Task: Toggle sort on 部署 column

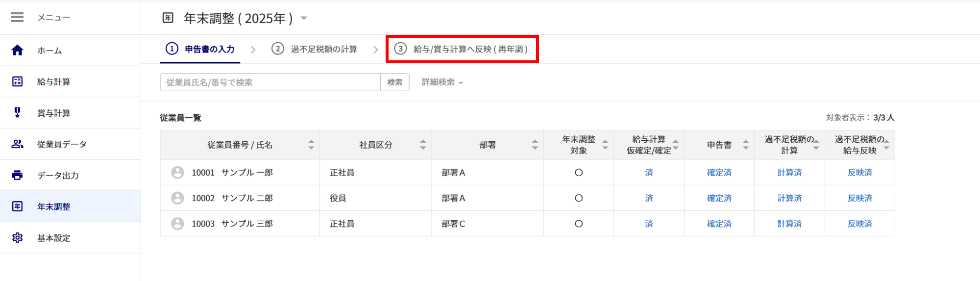Action: 535,145
